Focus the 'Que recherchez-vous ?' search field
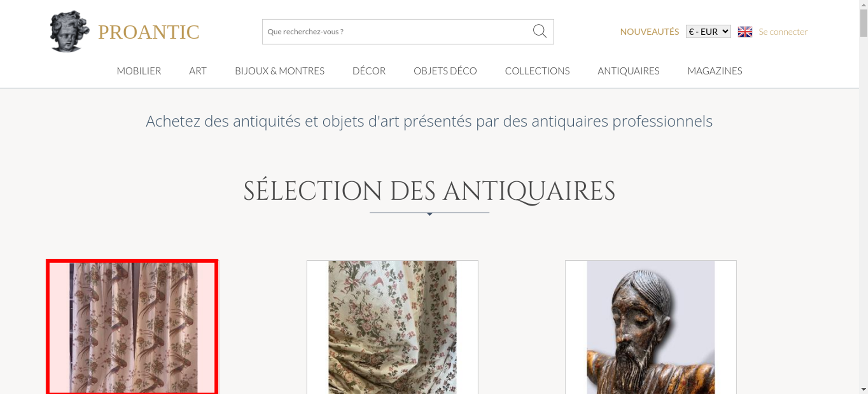This screenshot has height=394, width=868. pyautogui.click(x=397, y=32)
